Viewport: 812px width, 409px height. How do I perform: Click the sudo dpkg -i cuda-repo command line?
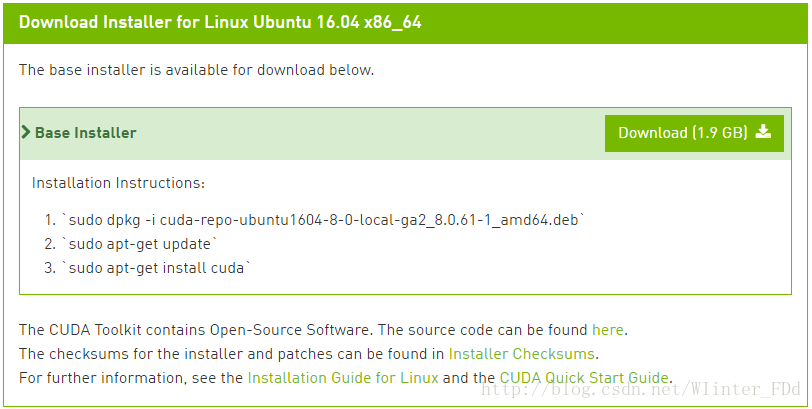click(x=323, y=220)
